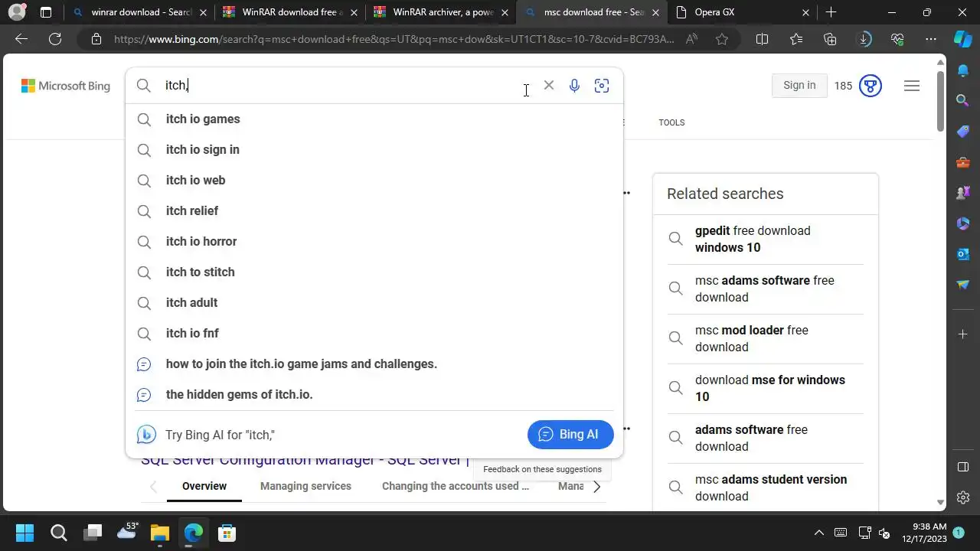Open sidebar Shopping tag icon

tap(963, 132)
